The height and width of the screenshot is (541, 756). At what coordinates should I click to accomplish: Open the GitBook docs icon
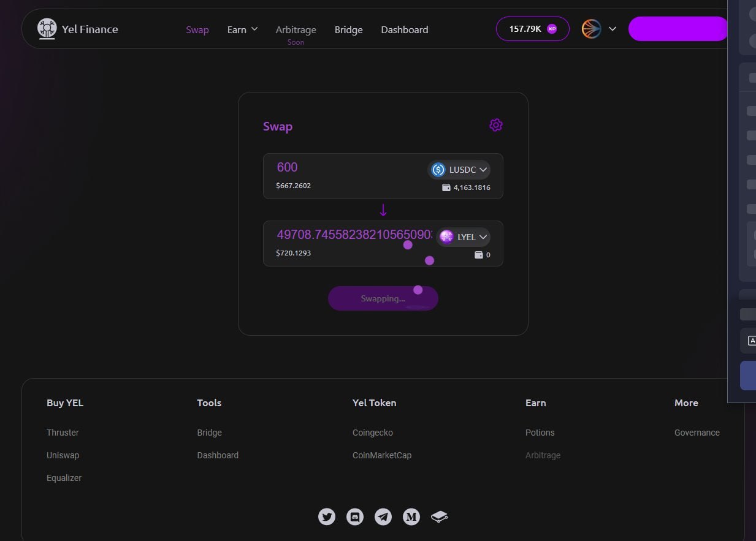(x=439, y=516)
